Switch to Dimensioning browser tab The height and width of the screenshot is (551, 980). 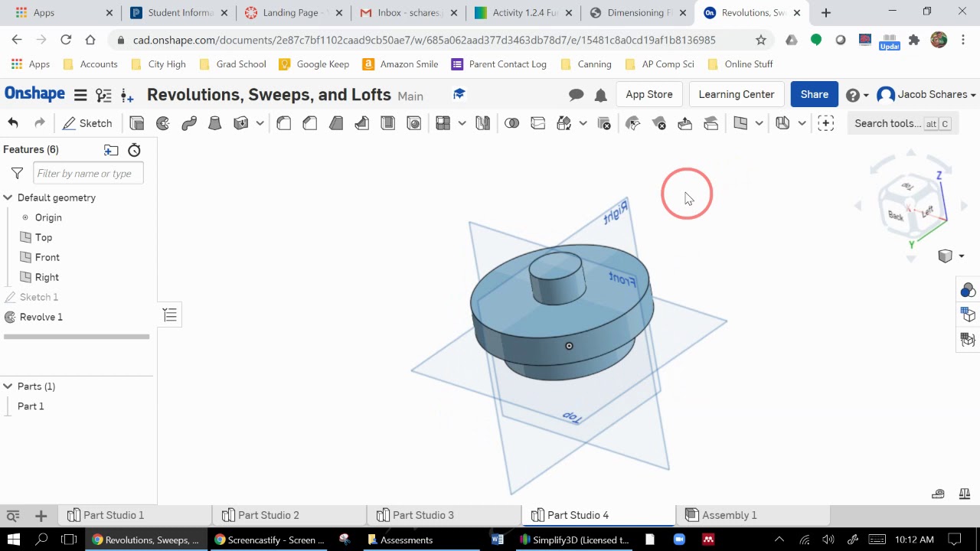(638, 13)
